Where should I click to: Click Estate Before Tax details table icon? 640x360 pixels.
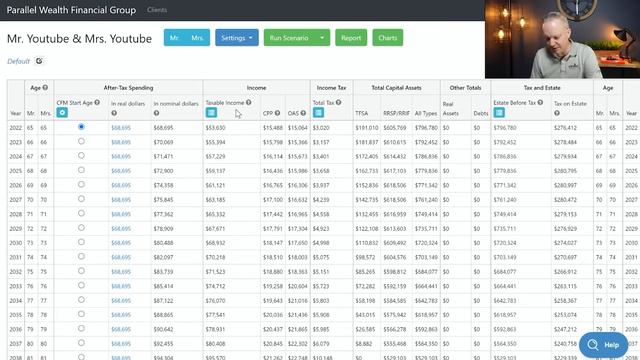click(x=499, y=112)
